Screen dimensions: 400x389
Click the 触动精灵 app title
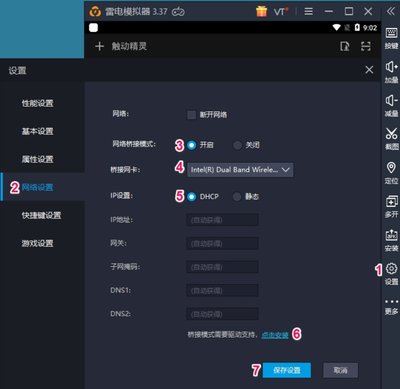(129, 46)
